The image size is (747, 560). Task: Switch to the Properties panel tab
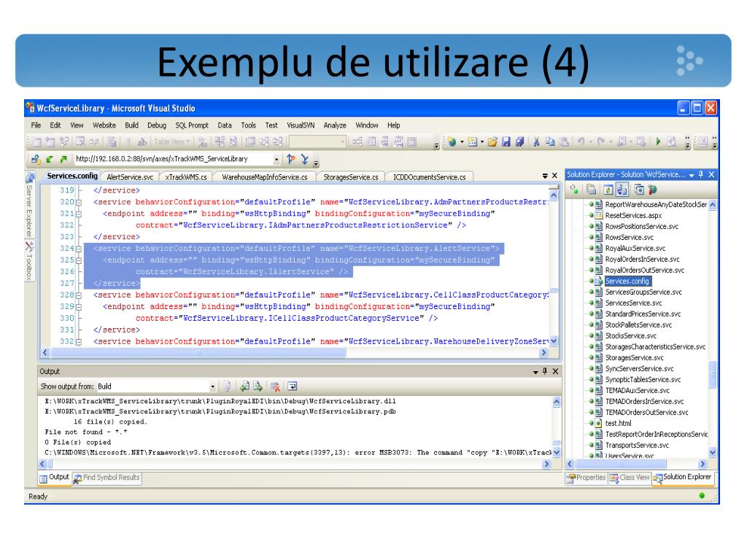[586, 478]
